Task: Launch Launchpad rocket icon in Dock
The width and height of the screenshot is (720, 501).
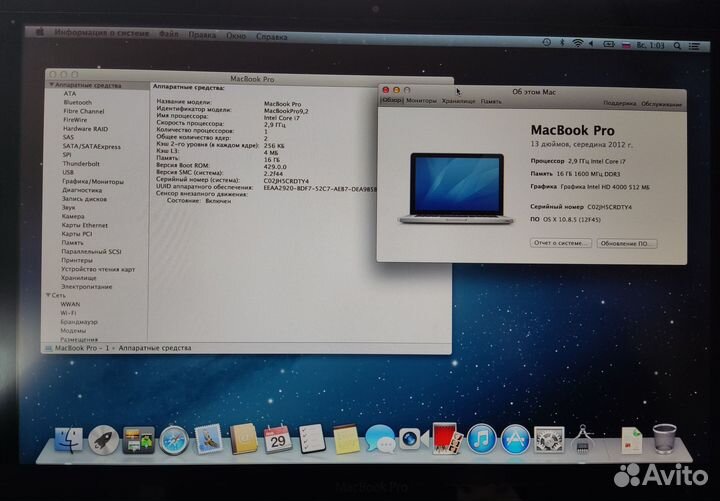Action: (103, 440)
